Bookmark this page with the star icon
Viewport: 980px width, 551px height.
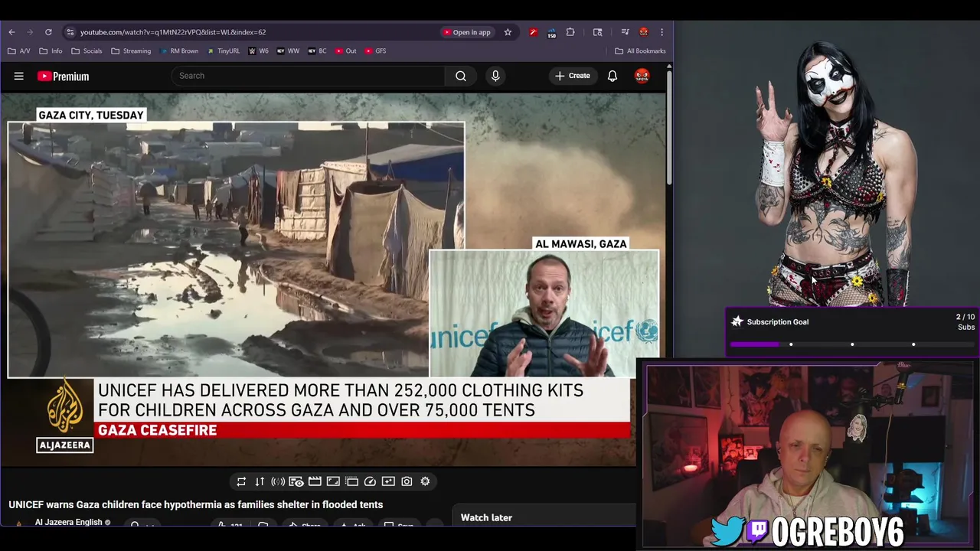click(508, 32)
